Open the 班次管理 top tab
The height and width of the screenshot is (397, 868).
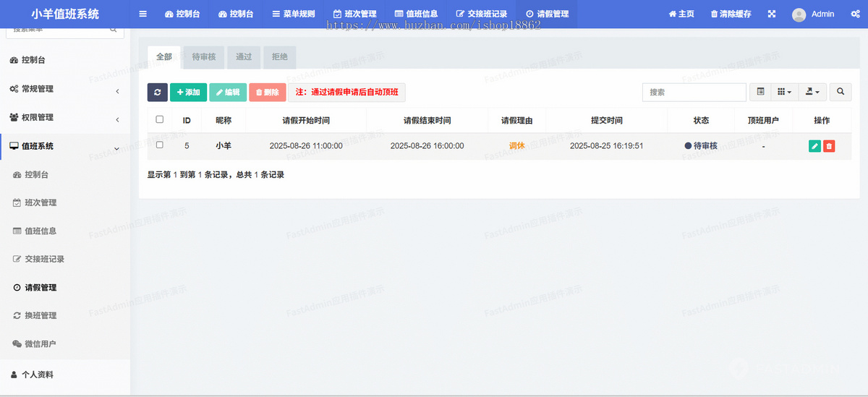point(355,14)
